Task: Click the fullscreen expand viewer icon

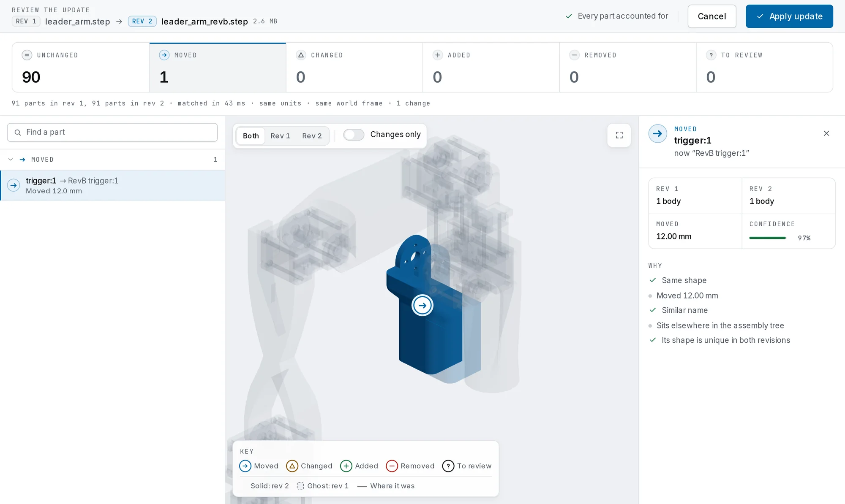Action: 619,135
